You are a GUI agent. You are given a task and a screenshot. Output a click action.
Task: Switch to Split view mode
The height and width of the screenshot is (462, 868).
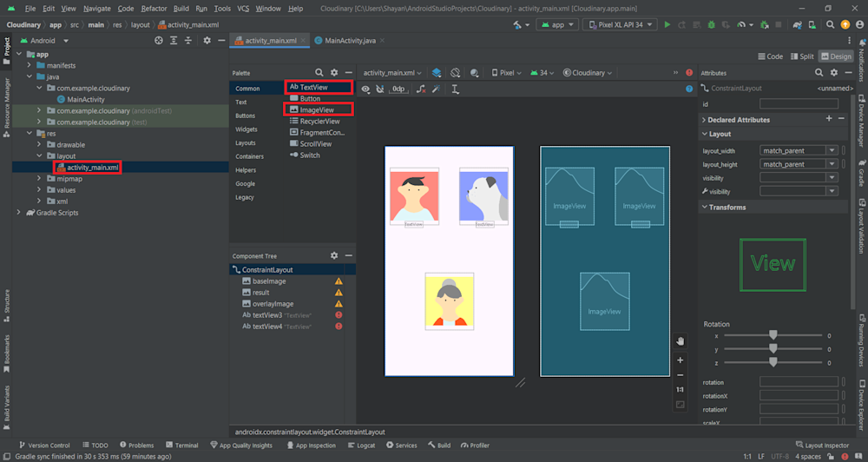tap(800, 56)
